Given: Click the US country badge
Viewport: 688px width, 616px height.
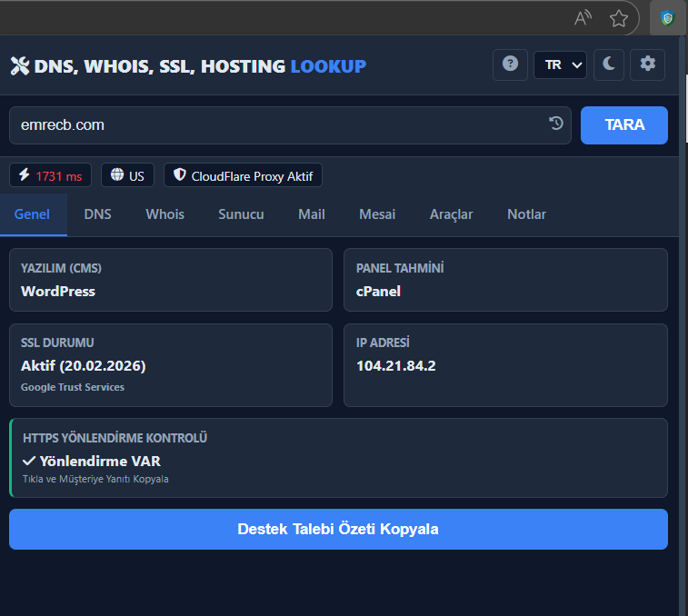Looking at the screenshot, I should point(127,175).
